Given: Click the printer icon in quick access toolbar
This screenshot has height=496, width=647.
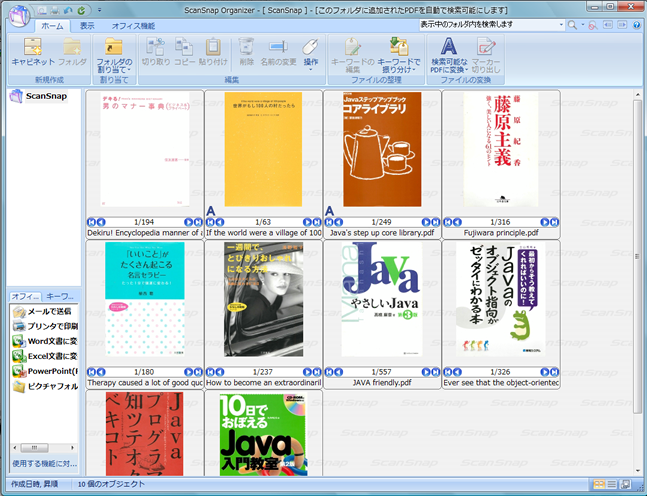Looking at the screenshot, I should point(55,10).
